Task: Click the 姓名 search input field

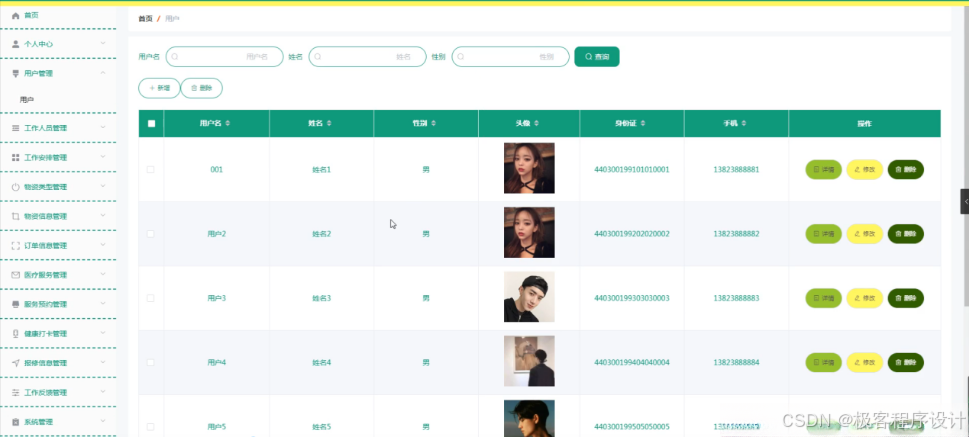Action: pos(367,57)
